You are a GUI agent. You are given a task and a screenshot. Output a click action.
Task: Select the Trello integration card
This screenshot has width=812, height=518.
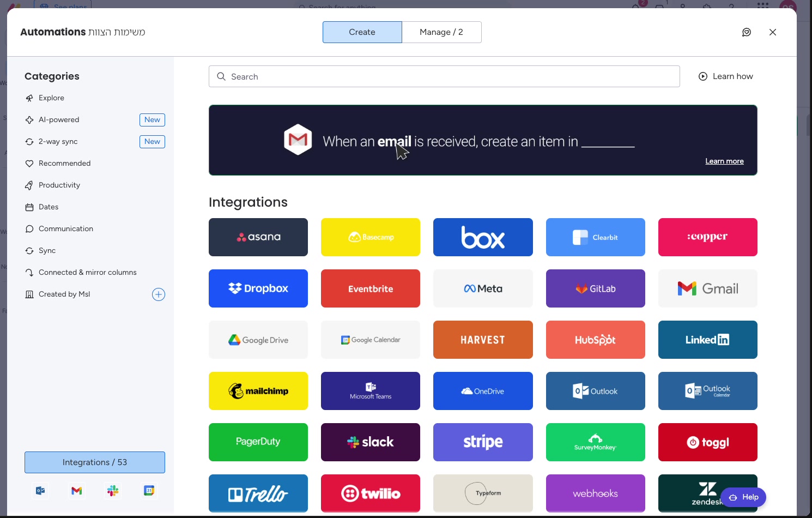pyautogui.click(x=258, y=493)
